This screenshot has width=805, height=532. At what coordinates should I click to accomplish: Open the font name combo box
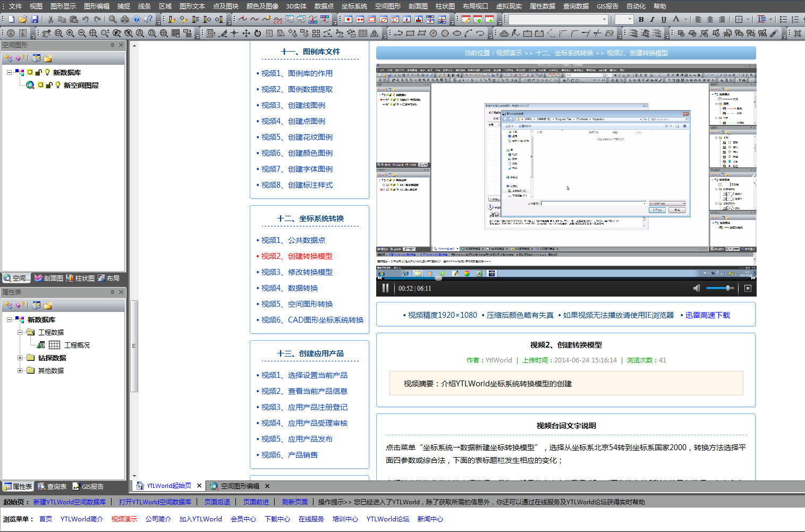pyautogui.click(x=558, y=19)
